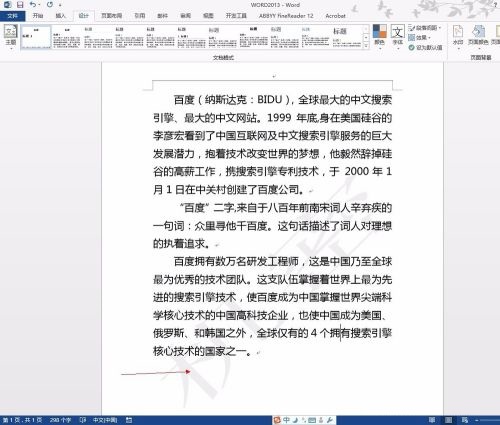The image size is (500, 425).
Task: Click the macro recording icon in status bar
Action: pos(129,420)
